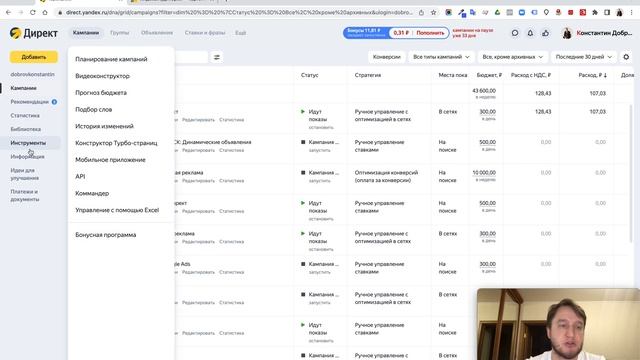Open notifications bell icon
Image resolution: width=640 pixels, height=360 pixels.
pos(530,33)
